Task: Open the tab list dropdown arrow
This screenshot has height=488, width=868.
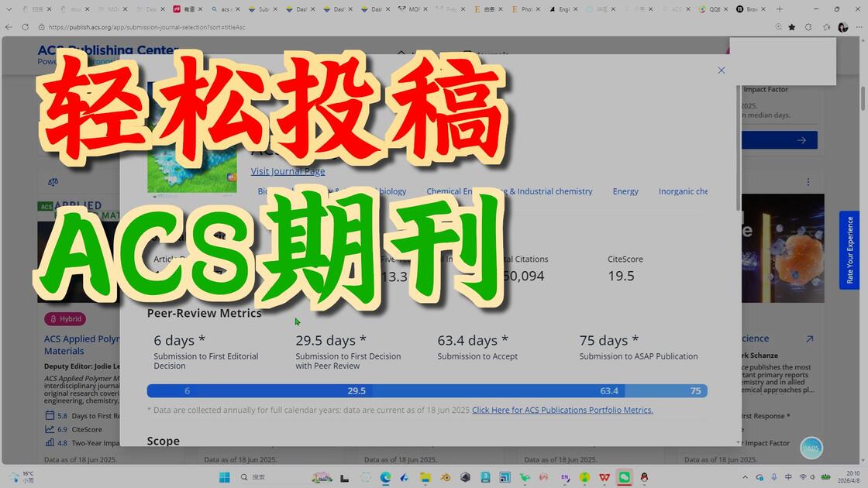Action: point(9,9)
